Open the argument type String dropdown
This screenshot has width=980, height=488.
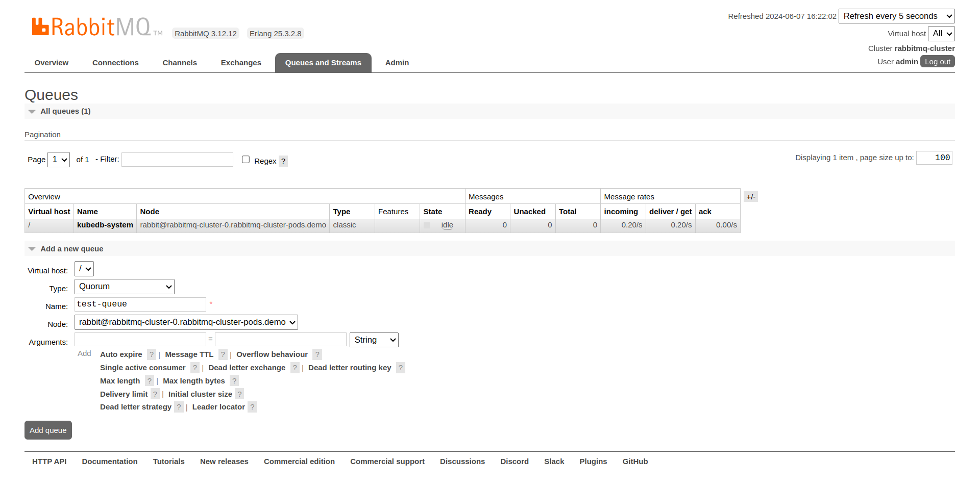point(374,340)
